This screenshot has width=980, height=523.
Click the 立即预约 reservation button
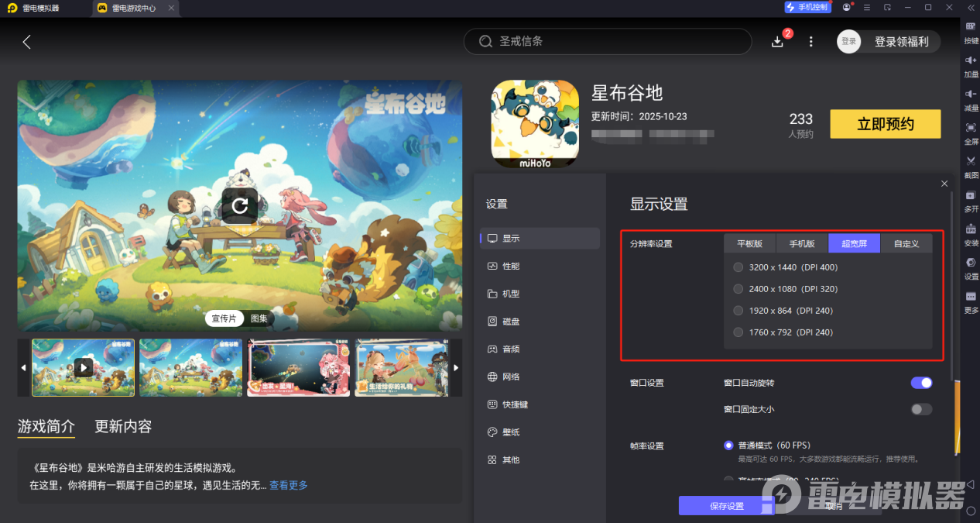coord(885,123)
